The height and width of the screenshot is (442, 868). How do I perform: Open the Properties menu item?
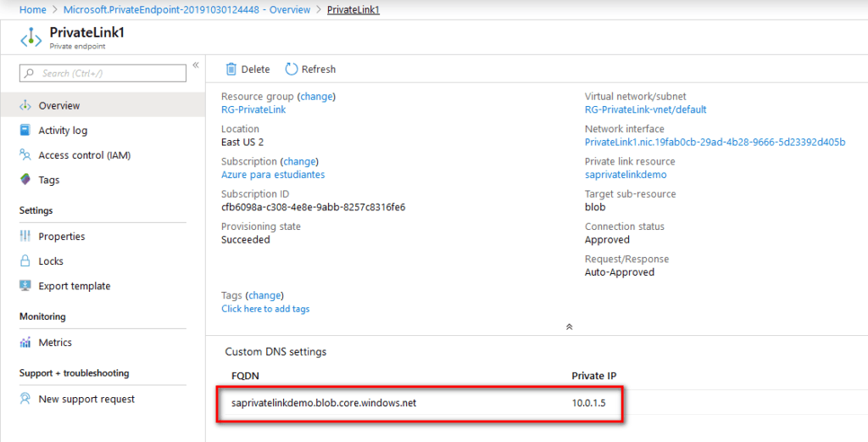pyautogui.click(x=61, y=237)
